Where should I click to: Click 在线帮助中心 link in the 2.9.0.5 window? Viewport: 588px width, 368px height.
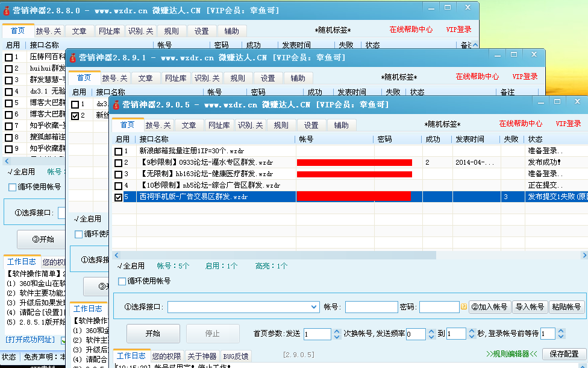pos(521,124)
